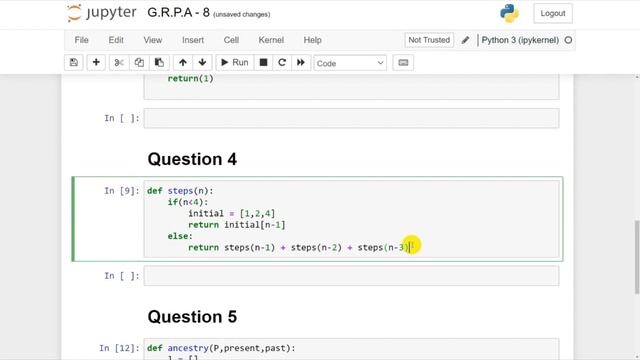Click the Jupyter logo

[x=102, y=13]
